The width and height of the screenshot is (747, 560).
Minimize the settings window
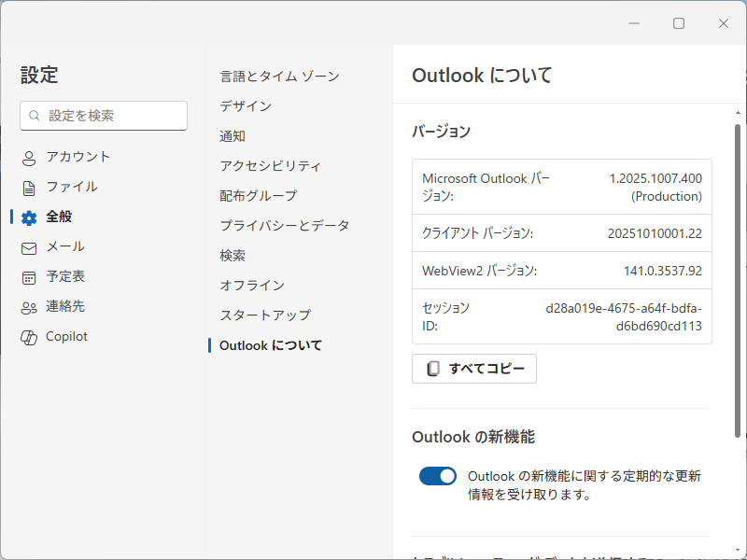634,23
